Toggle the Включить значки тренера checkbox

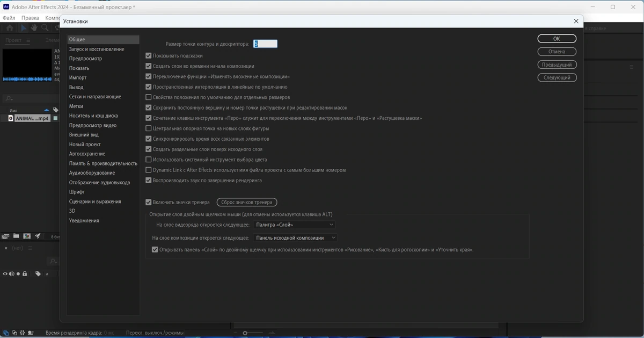(149, 202)
